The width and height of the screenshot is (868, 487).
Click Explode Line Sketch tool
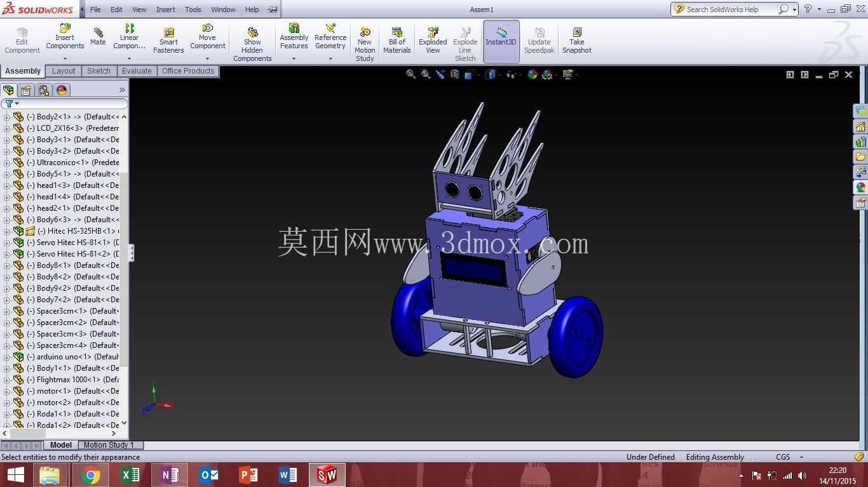tap(465, 44)
